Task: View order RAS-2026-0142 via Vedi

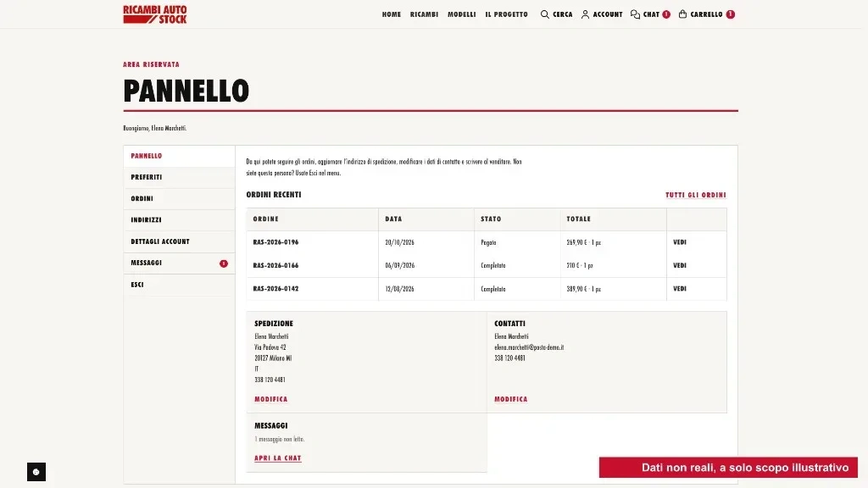Action: click(x=680, y=289)
